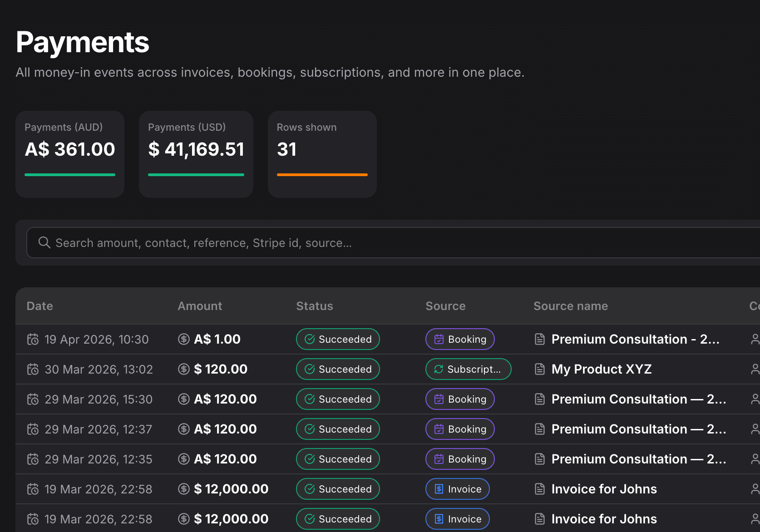
Task: Click the dollar icon next to A$ 1.00
Action: point(183,339)
